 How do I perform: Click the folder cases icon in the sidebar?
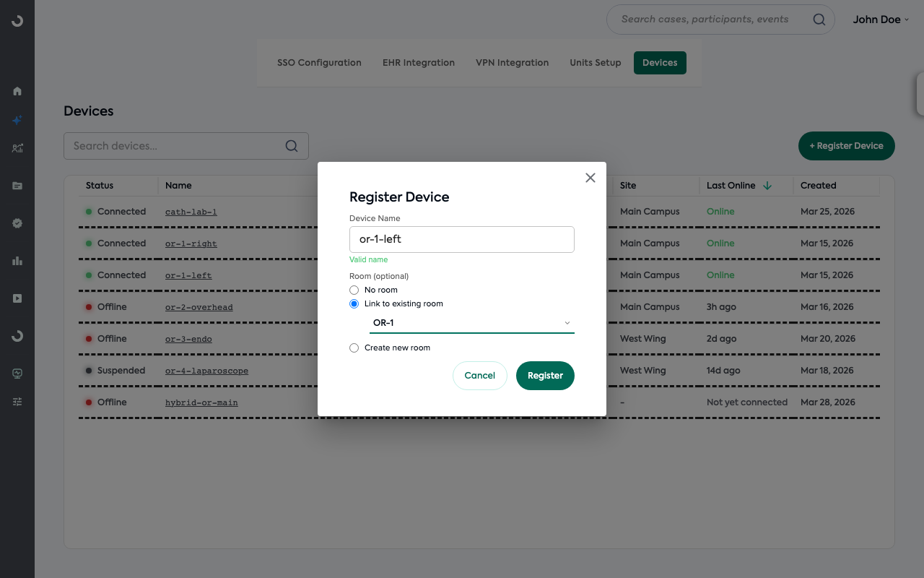[x=17, y=186]
